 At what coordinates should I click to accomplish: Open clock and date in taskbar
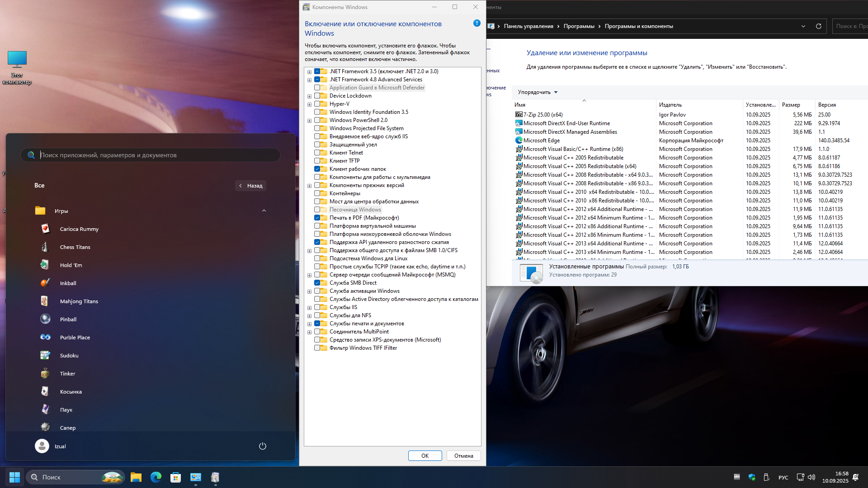(x=835, y=477)
